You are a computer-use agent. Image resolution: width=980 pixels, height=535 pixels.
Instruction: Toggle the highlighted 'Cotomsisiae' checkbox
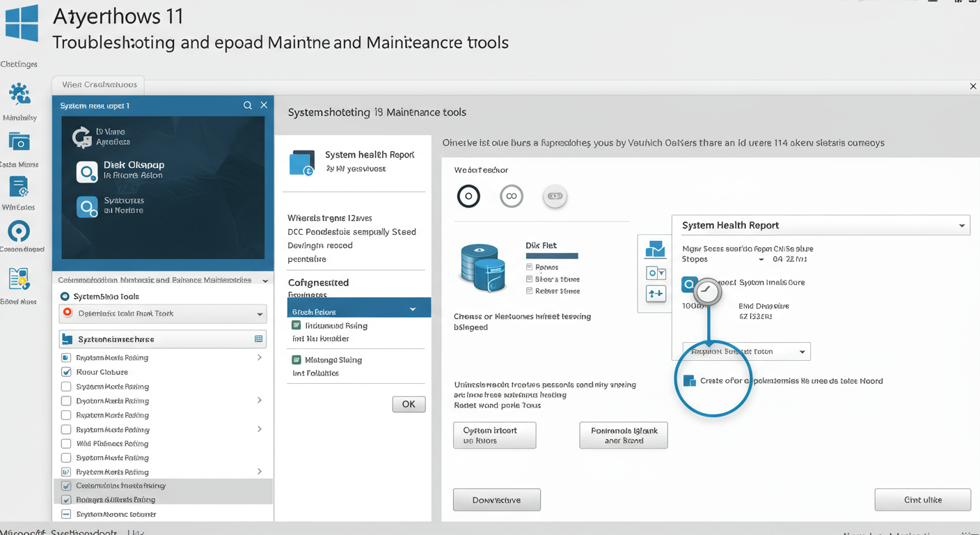tap(66, 486)
